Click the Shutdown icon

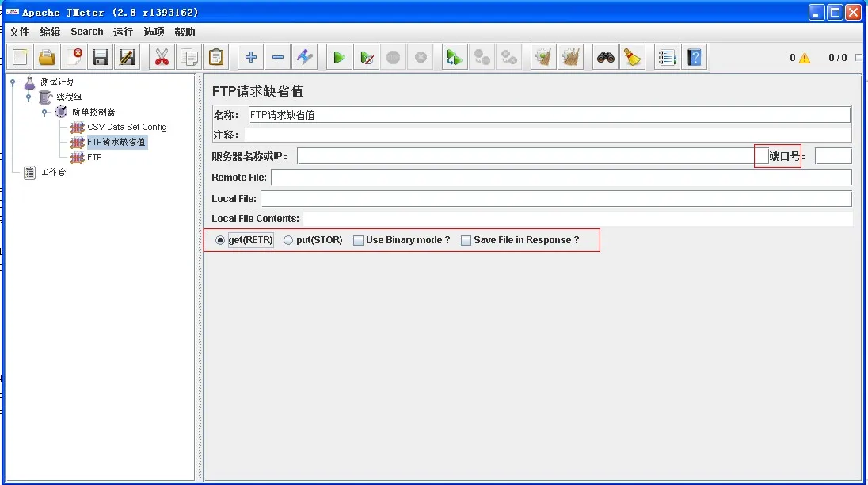pyautogui.click(x=421, y=57)
